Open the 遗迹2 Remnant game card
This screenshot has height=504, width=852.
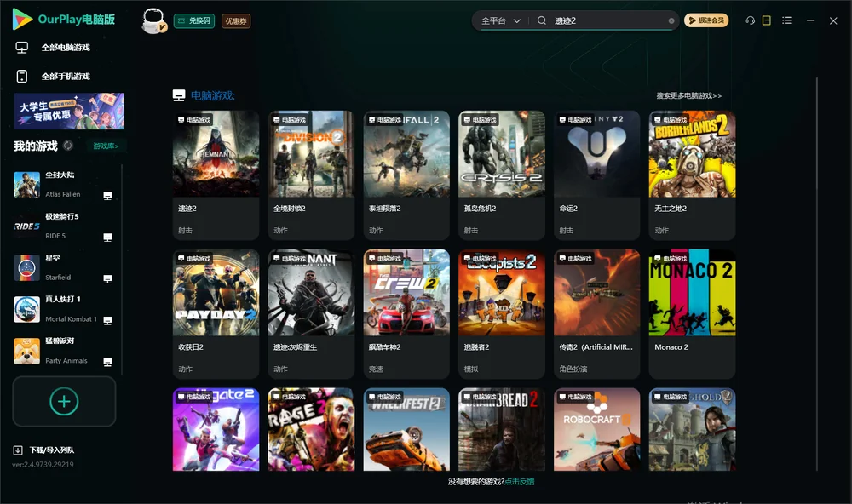pos(216,175)
